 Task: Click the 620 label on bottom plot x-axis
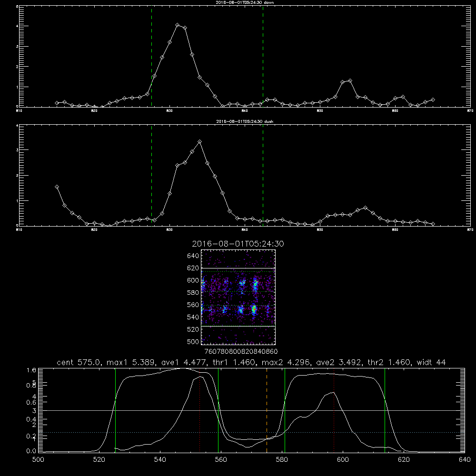click(404, 460)
